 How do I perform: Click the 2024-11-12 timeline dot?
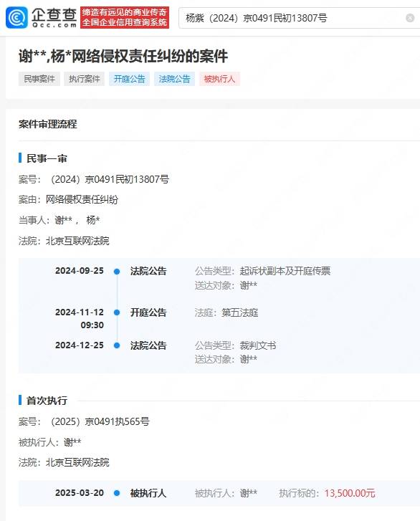[117, 312]
